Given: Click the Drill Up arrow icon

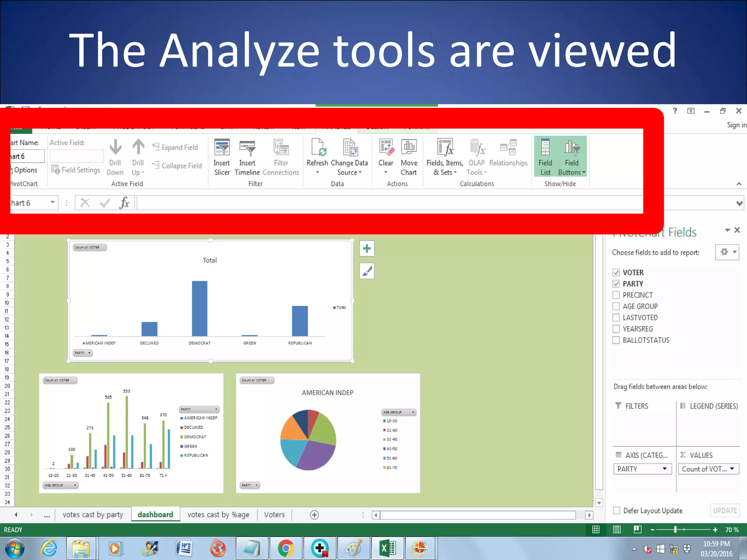Looking at the screenshot, I should (x=138, y=147).
